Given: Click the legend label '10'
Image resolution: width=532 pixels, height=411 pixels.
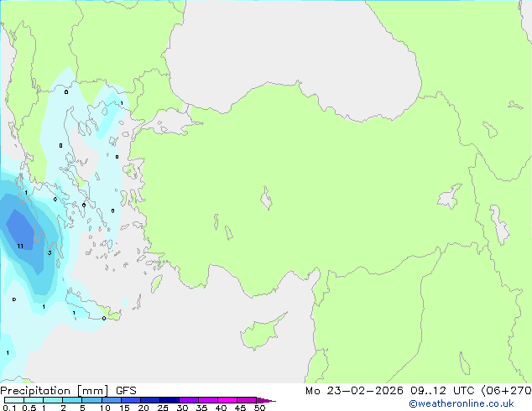Looking at the screenshot, I should click(x=105, y=408).
